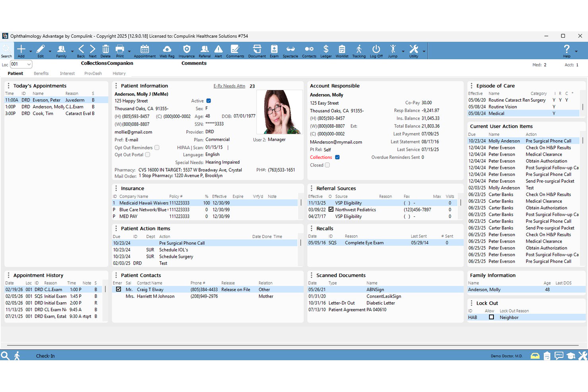Open the Contacts toolbar icon
Screen dimensions: 588x392
coord(309,49)
